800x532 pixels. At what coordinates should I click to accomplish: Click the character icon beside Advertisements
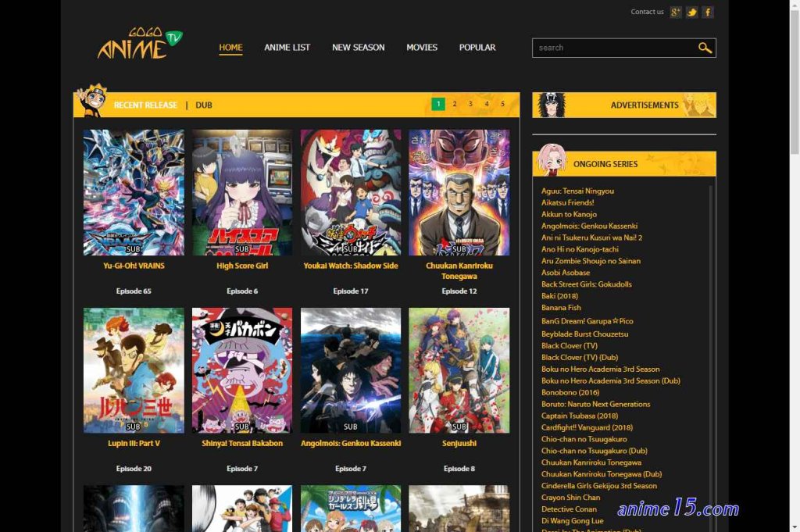(x=552, y=105)
